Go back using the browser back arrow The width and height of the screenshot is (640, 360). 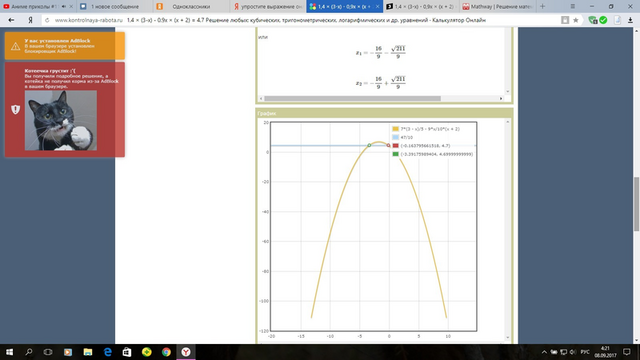click(11, 20)
